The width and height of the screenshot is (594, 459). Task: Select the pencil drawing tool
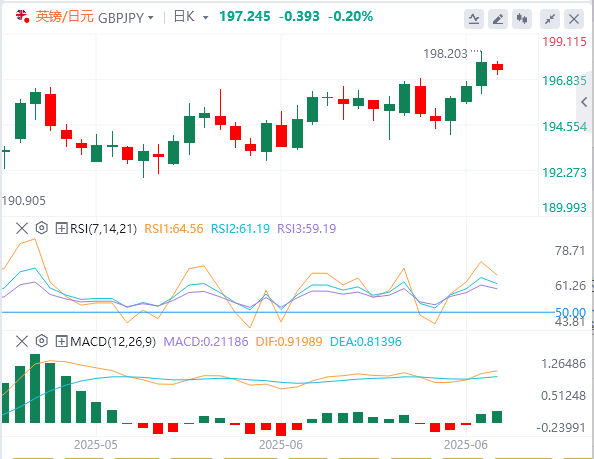click(498, 19)
